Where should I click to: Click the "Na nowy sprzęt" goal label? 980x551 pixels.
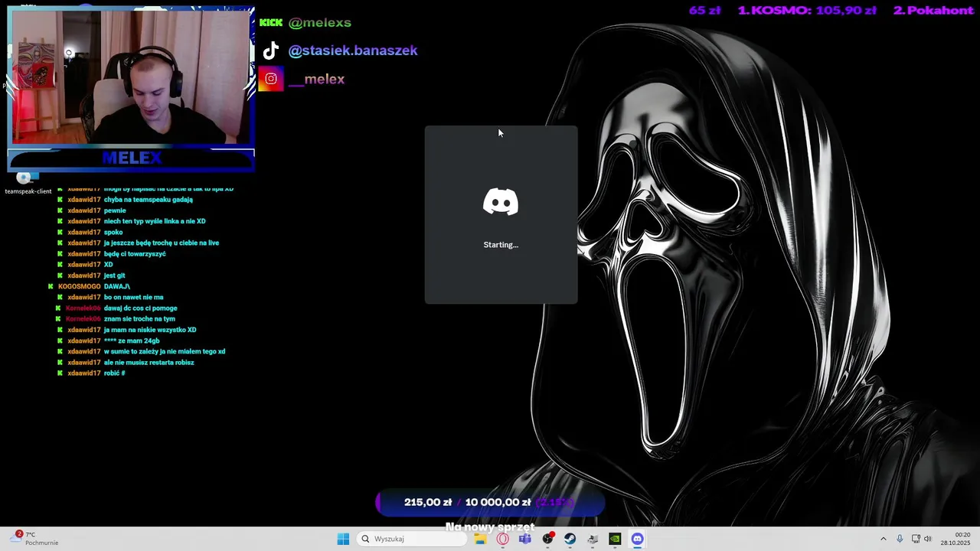(490, 527)
